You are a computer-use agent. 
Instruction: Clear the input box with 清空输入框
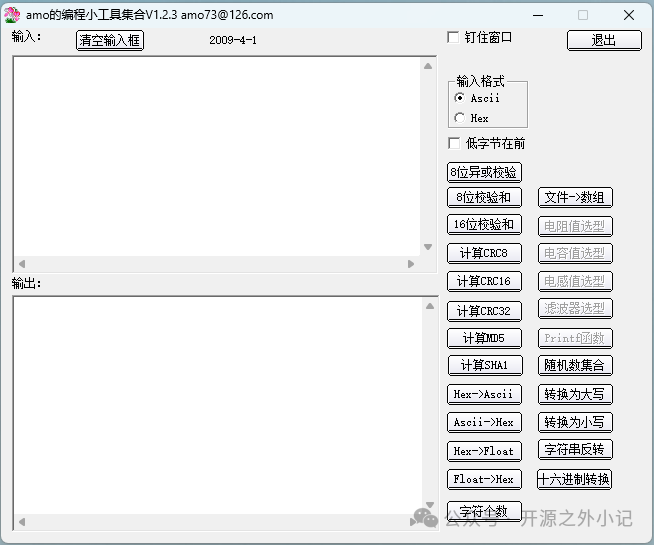110,40
